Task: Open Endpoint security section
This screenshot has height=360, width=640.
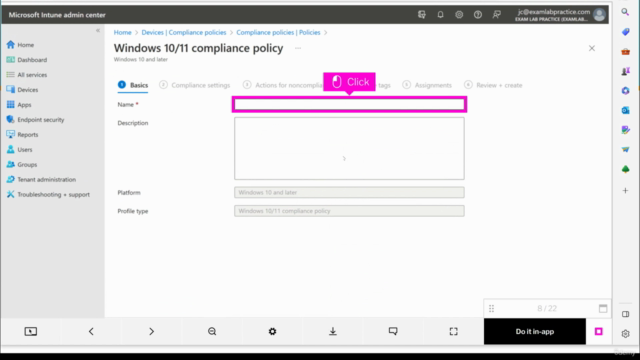Action: pyautogui.click(x=36, y=120)
